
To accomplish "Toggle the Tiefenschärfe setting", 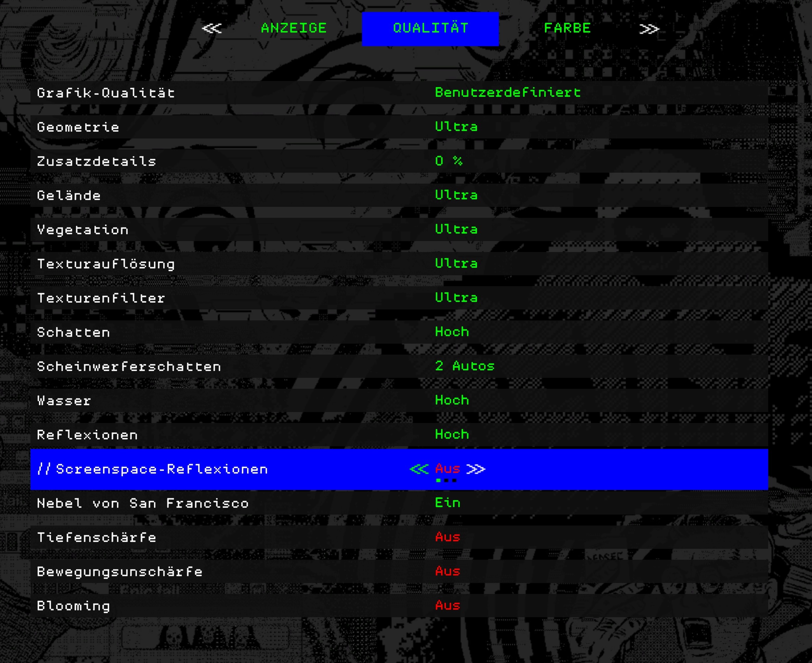I will [x=447, y=538].
